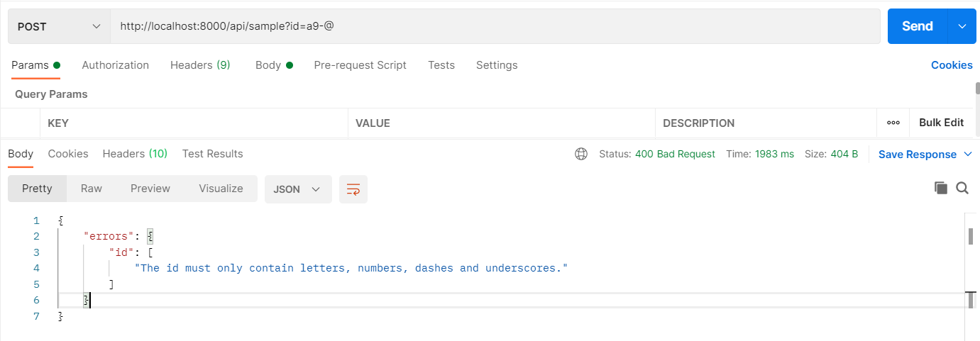Image resolution: width=980 pixels, height=341 pixels.
Task: Copy the response with the copy icon
Action: [941, 188]
